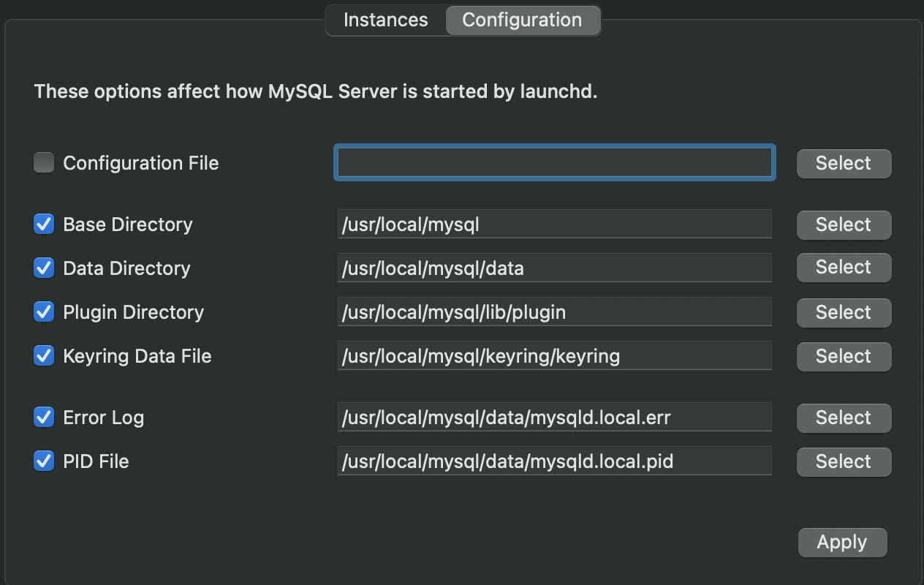Image resolution: width=924 pixels, height=585 pixels.
Task: Disable the Data Directory option
Action: (x=44, y=268)
